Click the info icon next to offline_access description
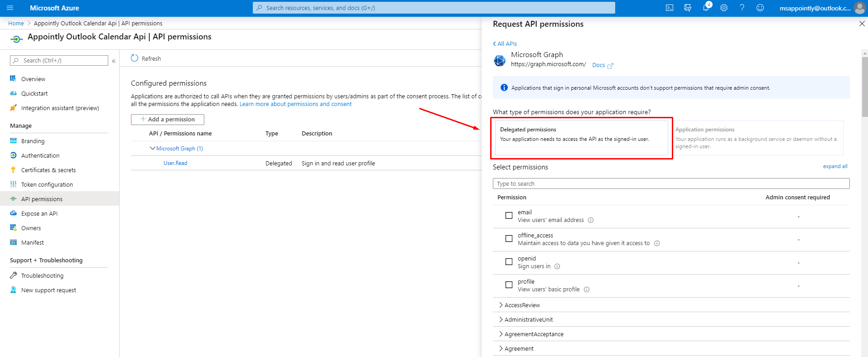868x357 pixels. [x=657, y=243]
